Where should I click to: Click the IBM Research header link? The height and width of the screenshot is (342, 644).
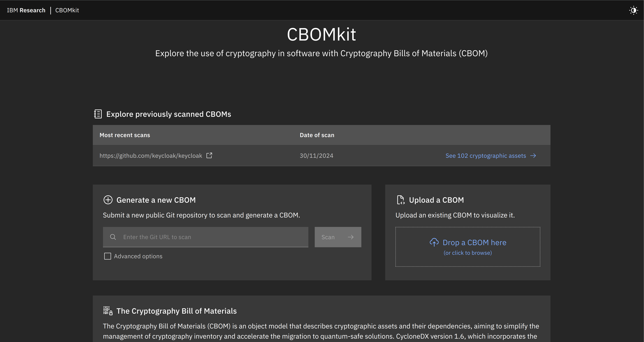[26, 10]
